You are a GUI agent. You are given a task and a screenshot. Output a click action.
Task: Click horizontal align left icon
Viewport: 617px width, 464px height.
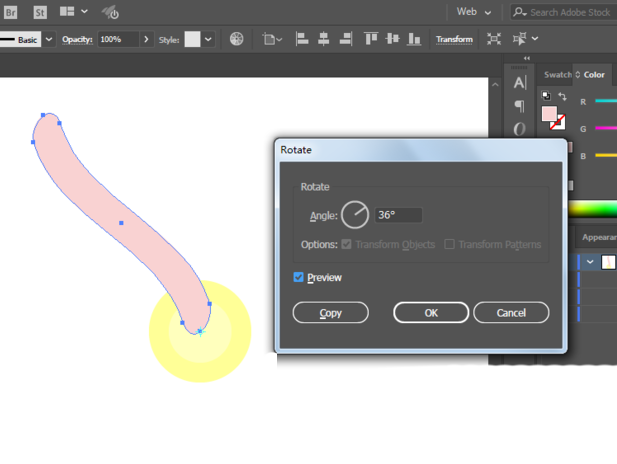(302, 39)
